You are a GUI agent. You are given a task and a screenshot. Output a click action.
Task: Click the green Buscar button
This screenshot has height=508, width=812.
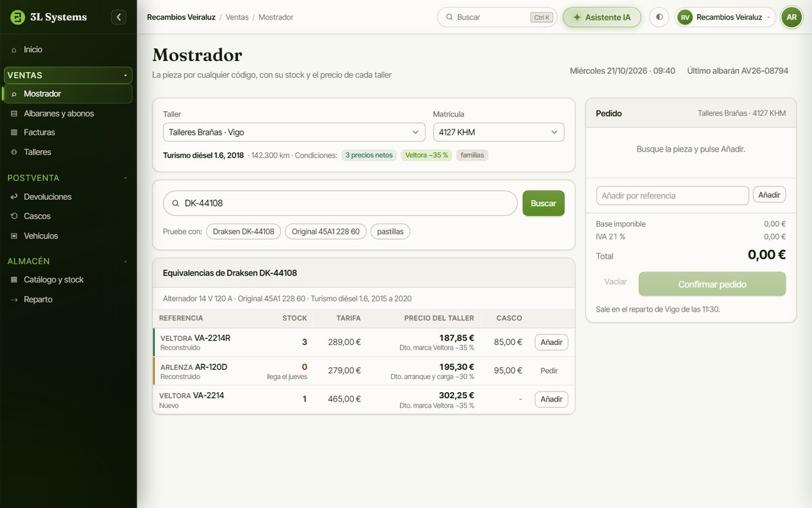[x=543, y=203]
